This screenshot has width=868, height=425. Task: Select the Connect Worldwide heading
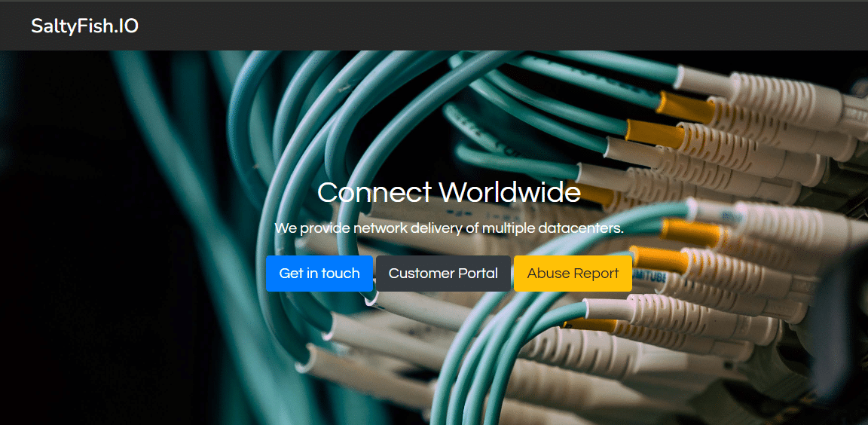pyautogui.click(x=449, y=192)
